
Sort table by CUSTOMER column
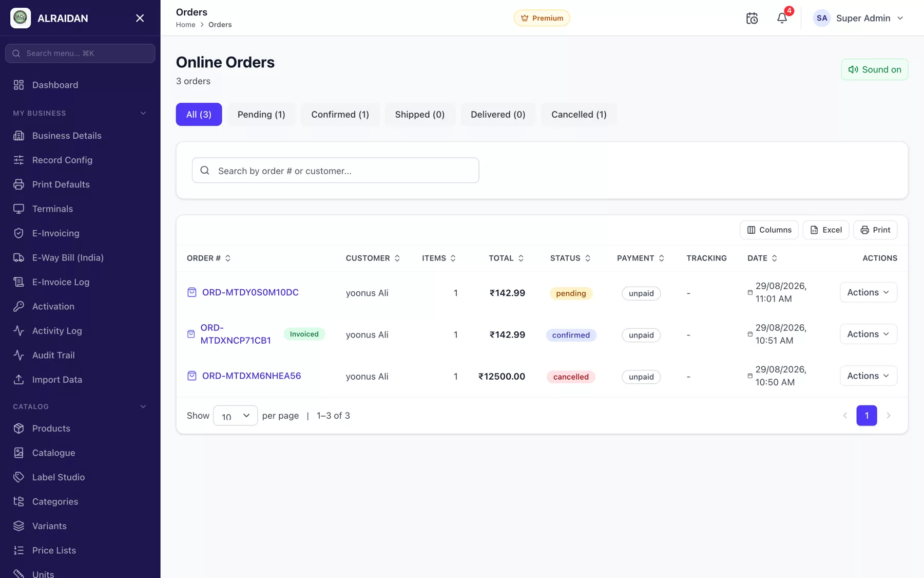(373, 258)
